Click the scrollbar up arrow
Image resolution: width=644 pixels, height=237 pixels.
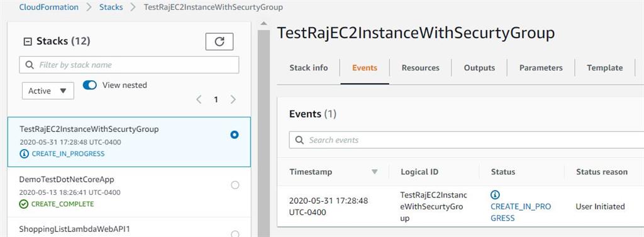coord(264,23)
